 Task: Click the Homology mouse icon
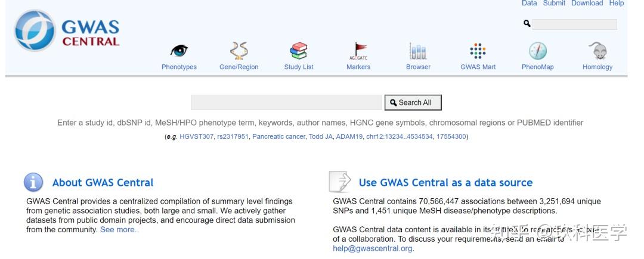coord(597,51)
